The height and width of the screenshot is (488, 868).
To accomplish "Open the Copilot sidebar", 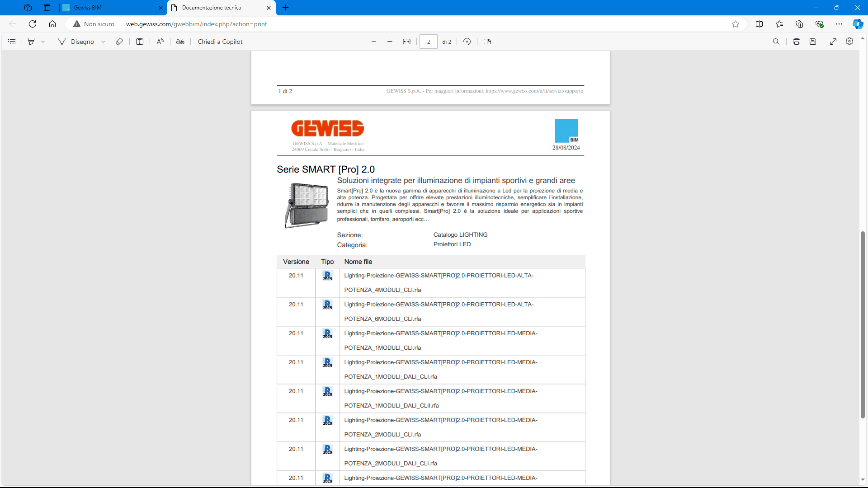I will 858,24.
